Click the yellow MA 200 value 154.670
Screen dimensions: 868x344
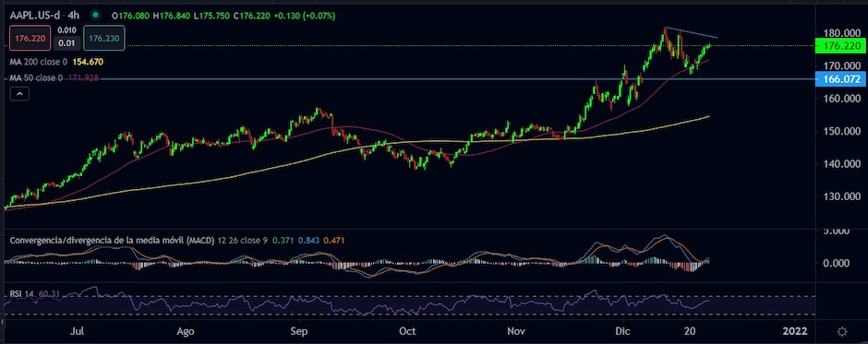[88, 62]
